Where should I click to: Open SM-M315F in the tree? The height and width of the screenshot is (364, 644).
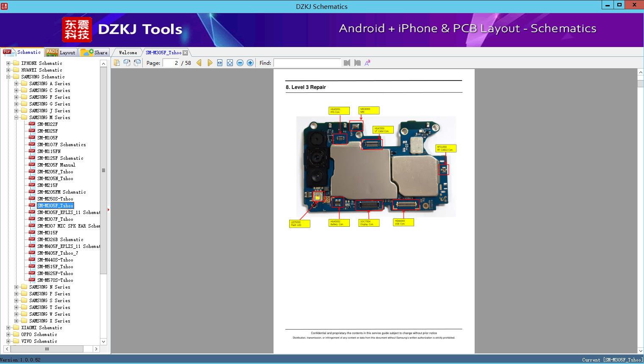(x=47, y=233)
